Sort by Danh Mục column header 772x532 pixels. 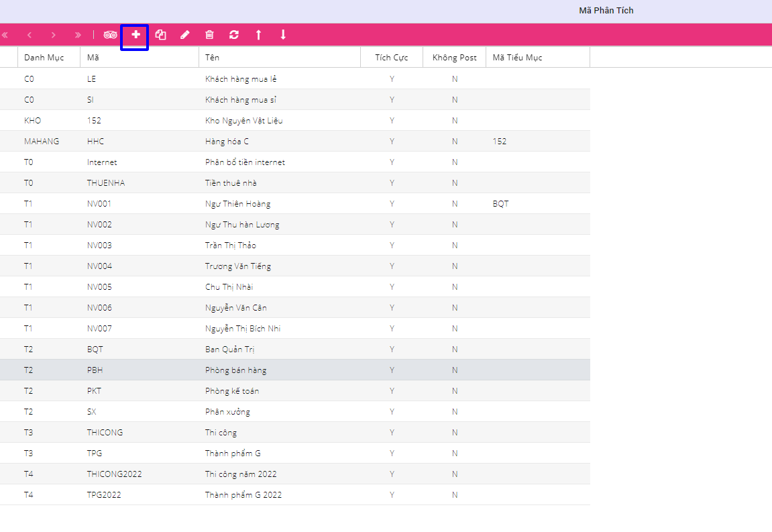(x=44, y=58)
